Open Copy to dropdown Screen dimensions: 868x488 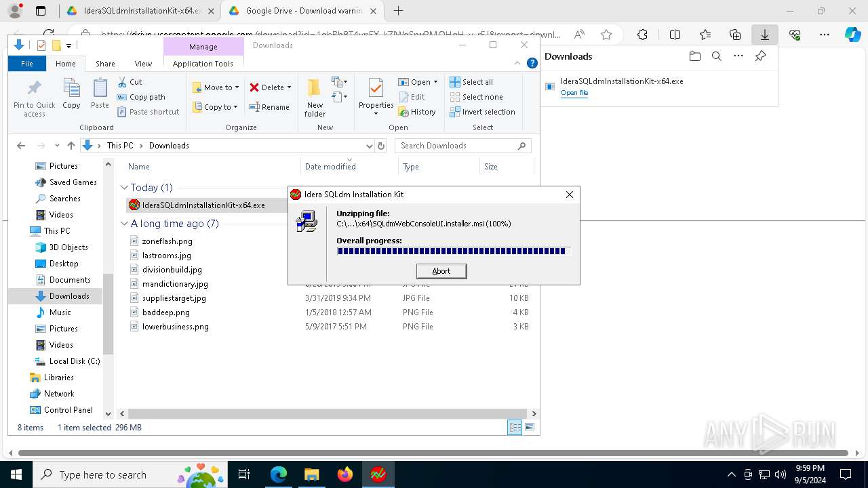[x=216, y=107]
